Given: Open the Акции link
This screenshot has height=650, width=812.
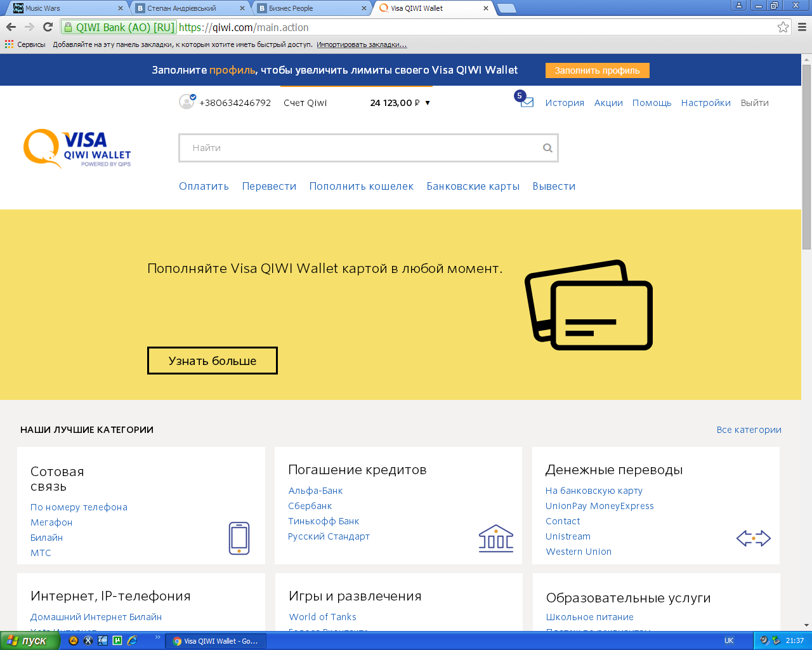Looking at the screenshot, I should coord(608,103).
